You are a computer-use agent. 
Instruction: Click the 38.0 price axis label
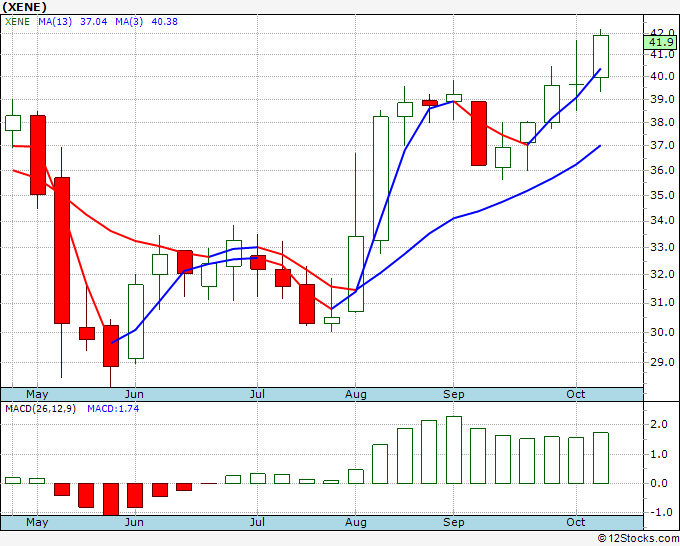tap(663, 122)
